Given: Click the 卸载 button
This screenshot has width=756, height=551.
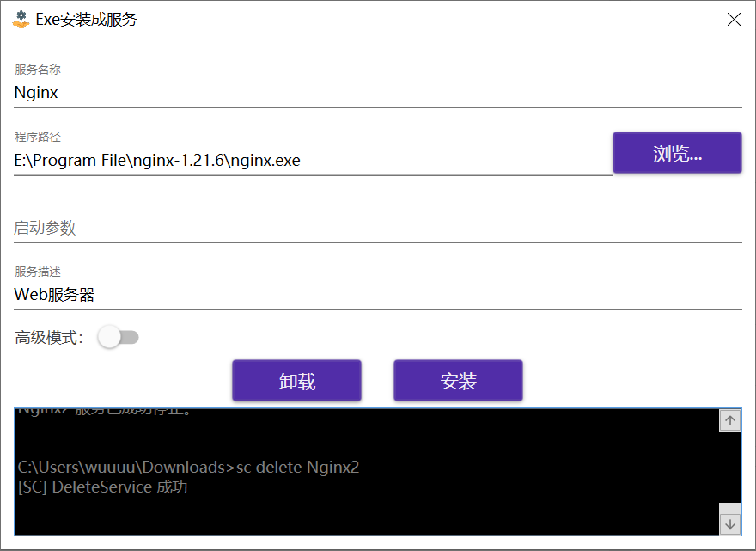Looking at the screenshot, I should [296, 381].
